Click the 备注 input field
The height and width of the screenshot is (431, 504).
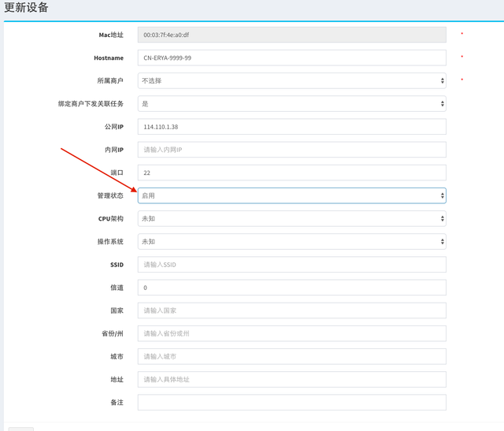click(292, 403)
